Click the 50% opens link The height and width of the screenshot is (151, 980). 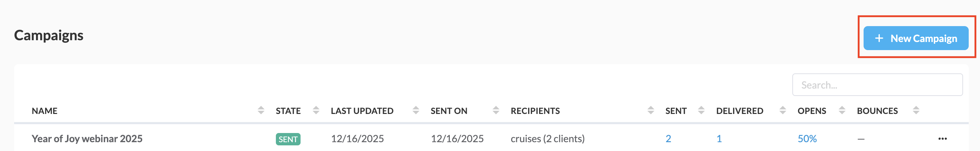[x=807, y=139]
